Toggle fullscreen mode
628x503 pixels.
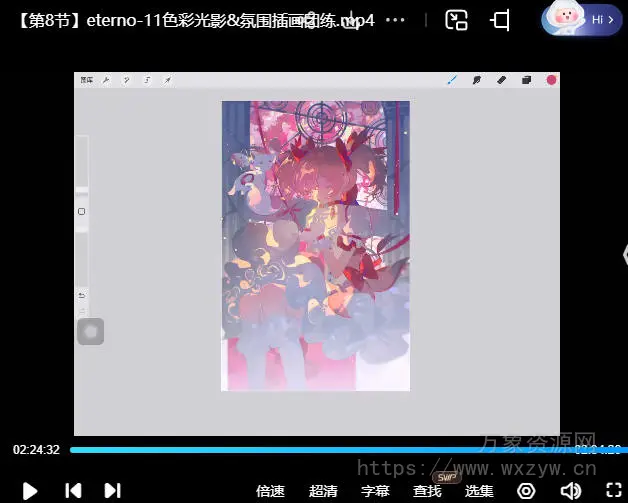[x=614, y=490]
